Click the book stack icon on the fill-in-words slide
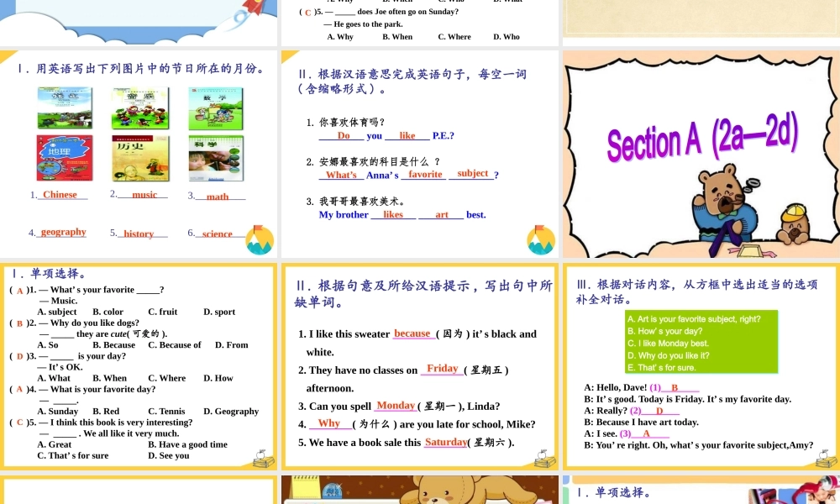The width and height of the screenshot is (840, 504). [545, 459]
